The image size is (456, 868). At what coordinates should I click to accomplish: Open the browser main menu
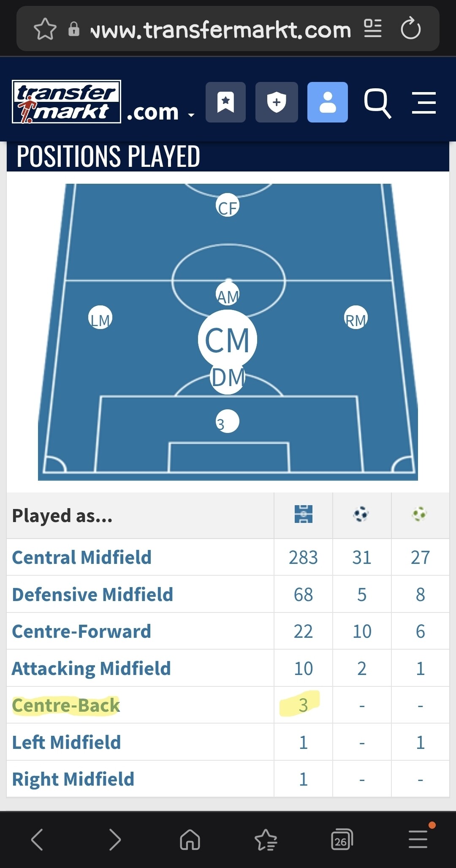tap(418, 839)
